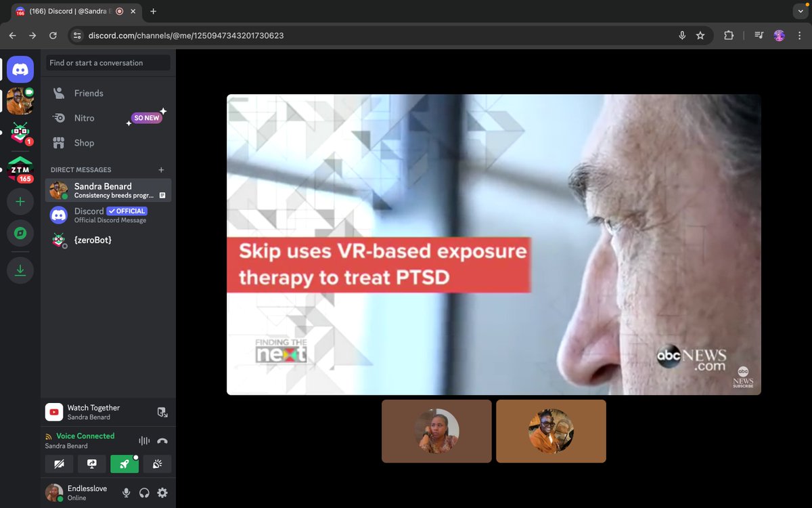Open the zeroBot server icon with badge
The width and height of the screenshot is (812, 508).
(20, 133)
